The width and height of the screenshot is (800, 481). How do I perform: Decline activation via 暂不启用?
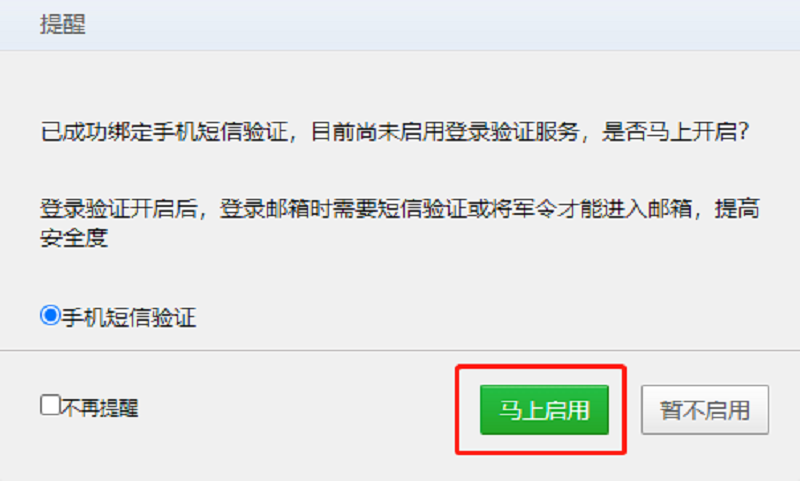[705, 410]
